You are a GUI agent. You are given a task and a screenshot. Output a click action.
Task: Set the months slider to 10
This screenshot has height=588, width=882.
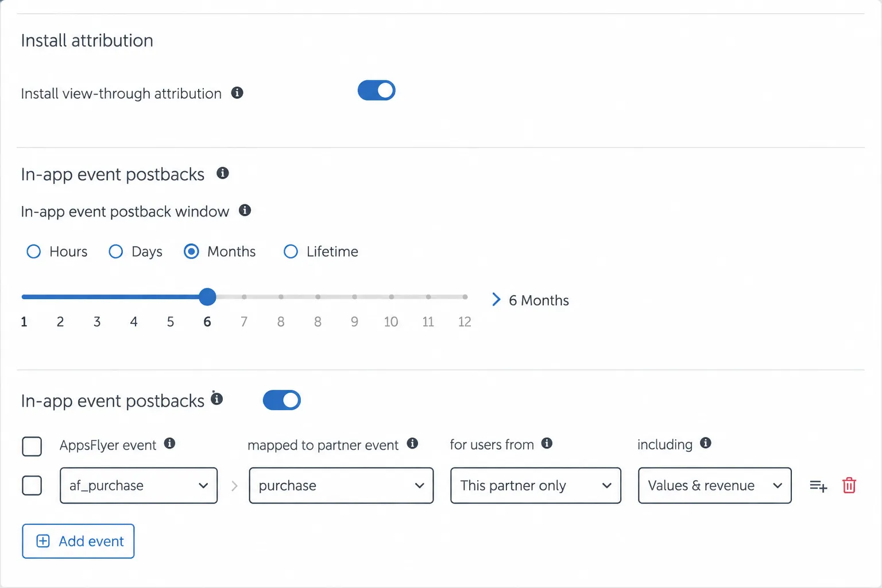392,297
